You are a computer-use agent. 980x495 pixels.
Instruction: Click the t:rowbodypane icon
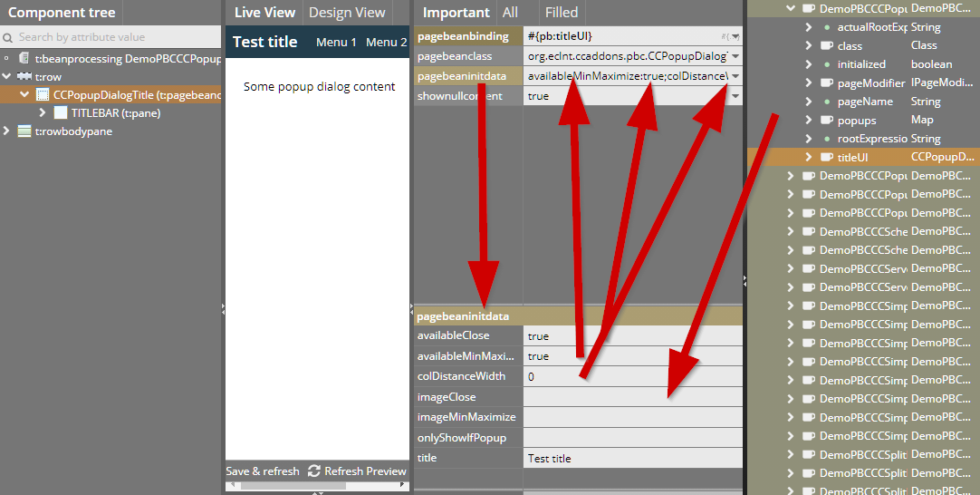[x=24, y=131]
